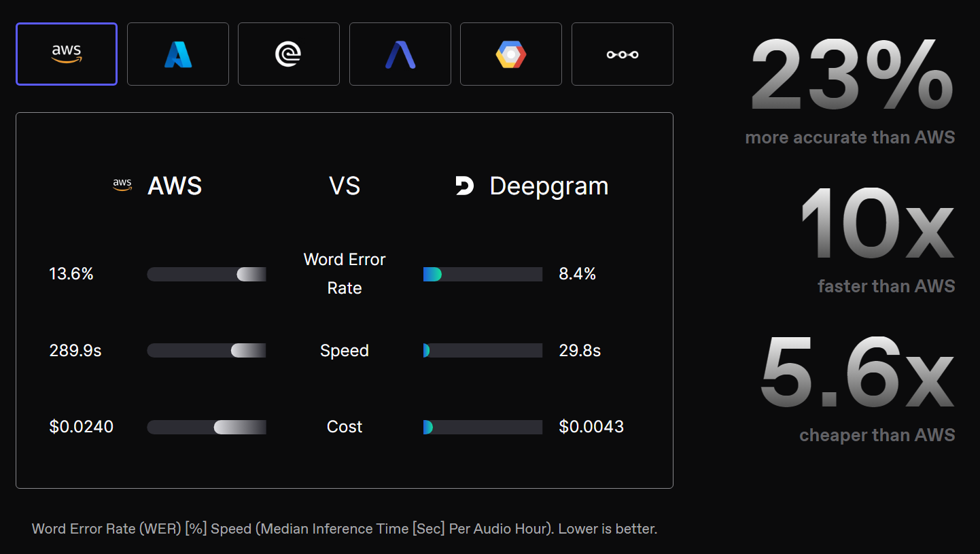Click the Deepgram Cost bar
The image size is (980, 554).
pyautogui.click(x=483, y=427)
